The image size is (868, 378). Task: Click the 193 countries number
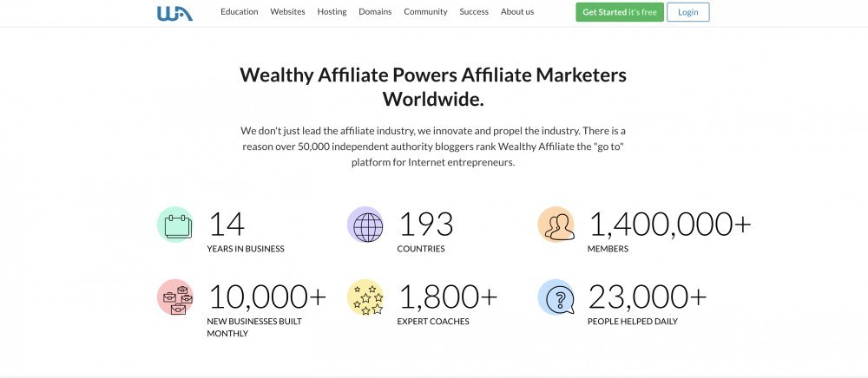[x=425, y=225]
